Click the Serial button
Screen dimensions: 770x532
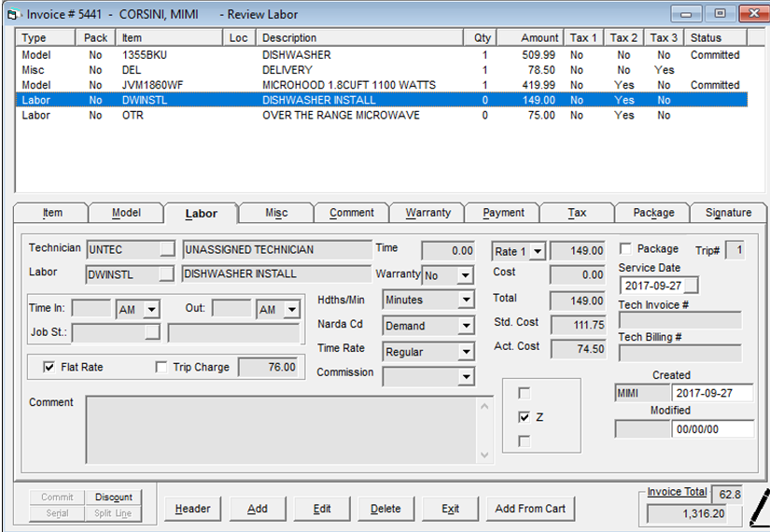point(57,513)
